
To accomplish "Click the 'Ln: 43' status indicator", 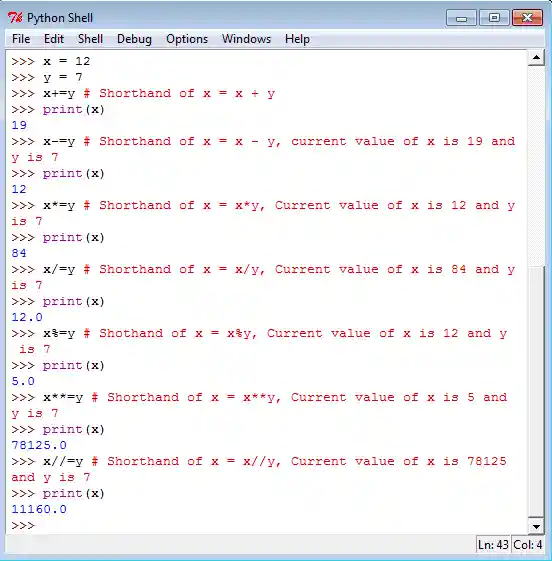I will [x=493, y=545].
